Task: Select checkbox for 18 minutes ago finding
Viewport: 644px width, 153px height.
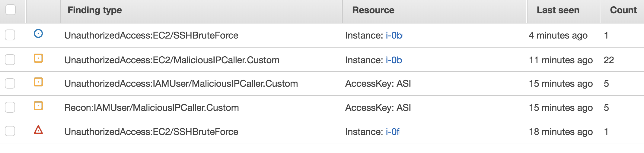Action: click(x=10, y=131)
